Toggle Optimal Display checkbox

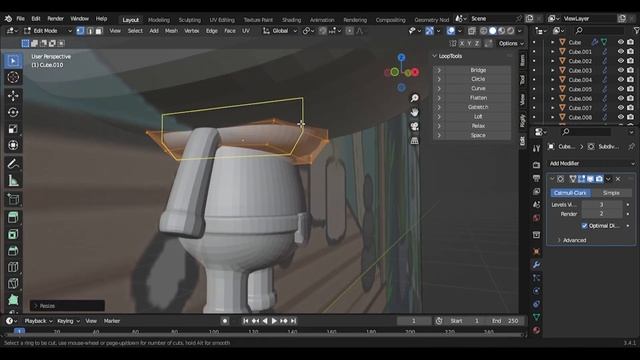pyautogui.click(x=584, y=226)
